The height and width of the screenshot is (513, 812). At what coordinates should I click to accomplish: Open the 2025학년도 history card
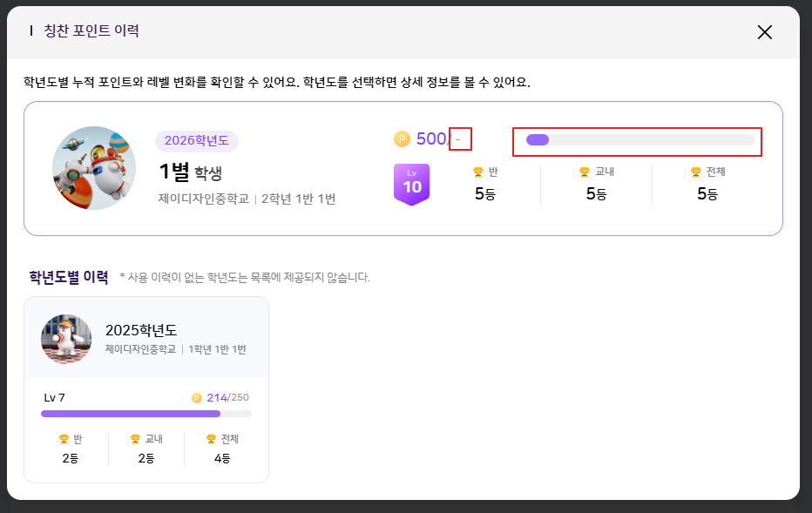pyautogui.click(x=146, y=389)
